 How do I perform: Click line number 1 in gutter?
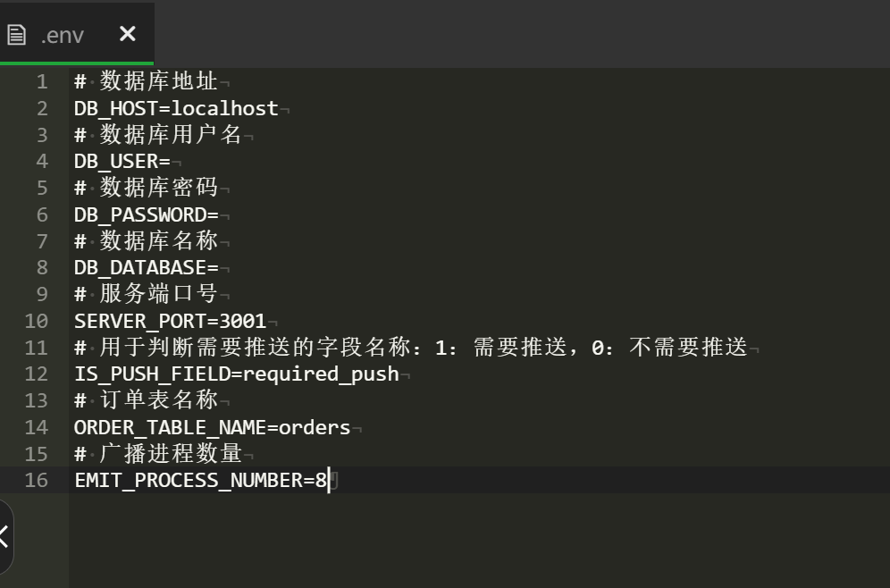coord(42,82)
